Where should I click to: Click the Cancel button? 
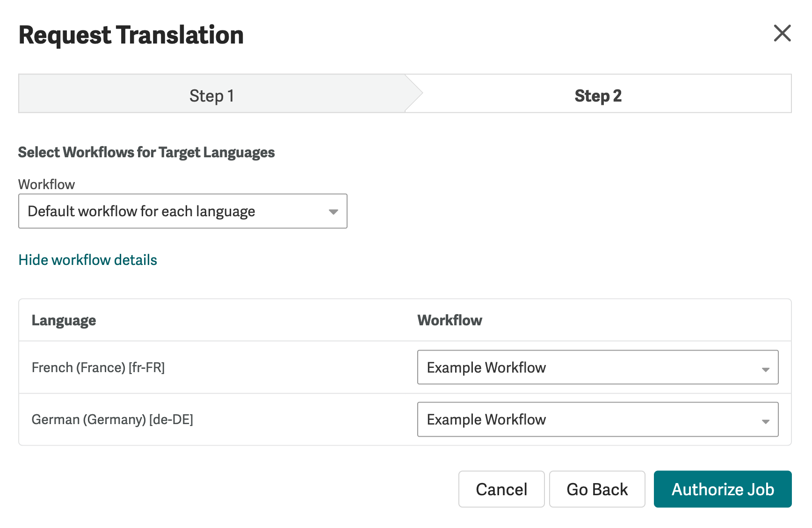(x=501, y=489)
